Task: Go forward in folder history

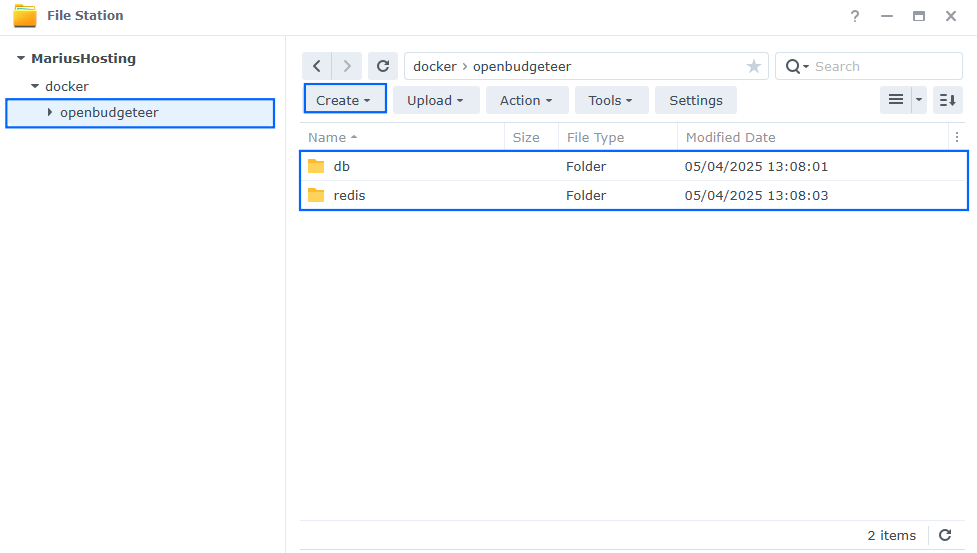Action: click(347, 66)
